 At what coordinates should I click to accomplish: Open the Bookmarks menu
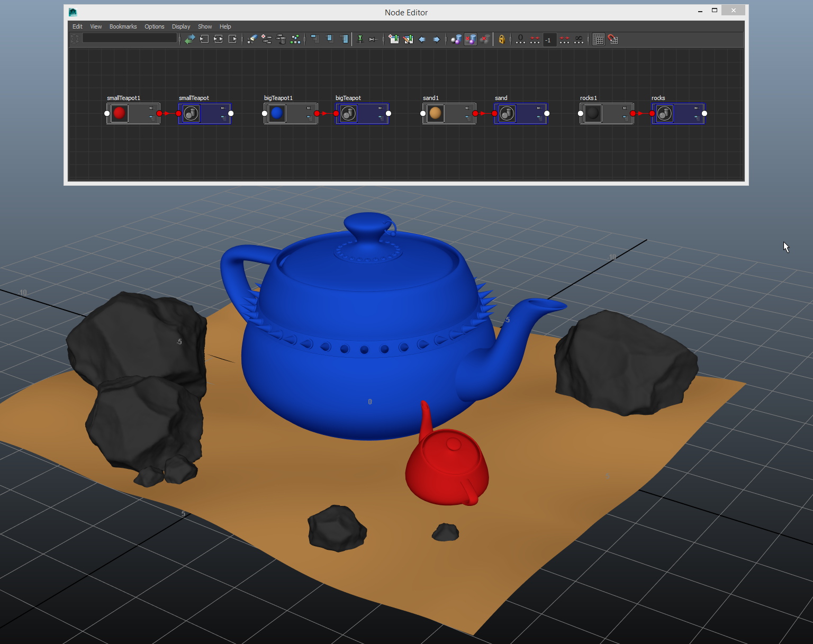(x=123, y=26)
